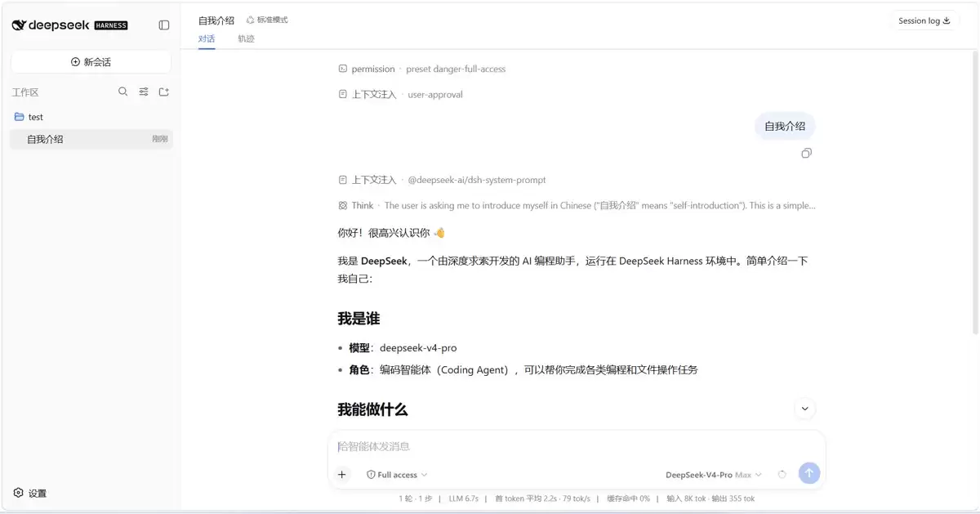Click the '缓存命中 0%' status entry
The image size is (980, 514).
[x=628, y=498]
